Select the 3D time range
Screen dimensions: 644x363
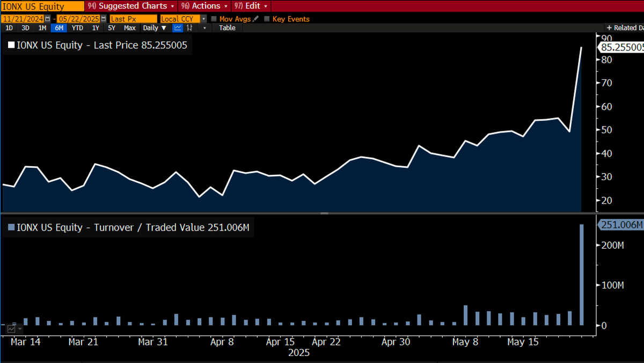tap(25, 28)
